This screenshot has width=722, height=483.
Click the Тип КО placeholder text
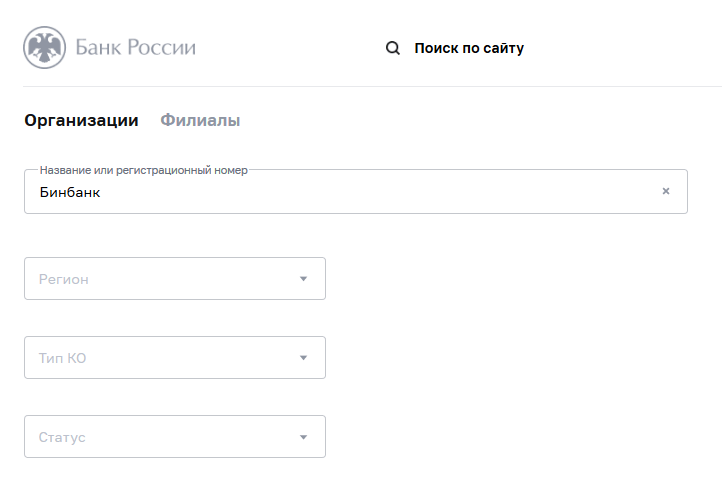coord(63,358)
